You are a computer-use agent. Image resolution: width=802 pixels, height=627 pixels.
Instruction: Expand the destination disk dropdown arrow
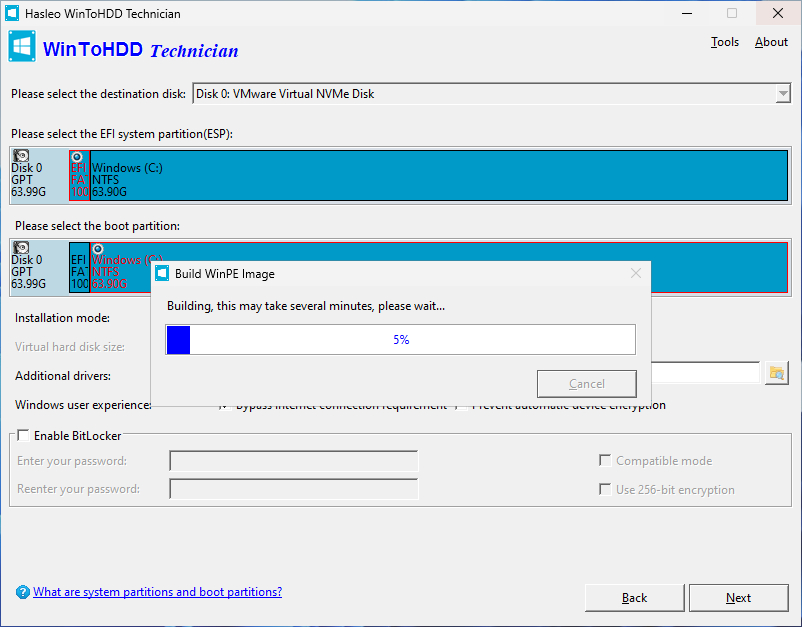(x=782, y=94)
